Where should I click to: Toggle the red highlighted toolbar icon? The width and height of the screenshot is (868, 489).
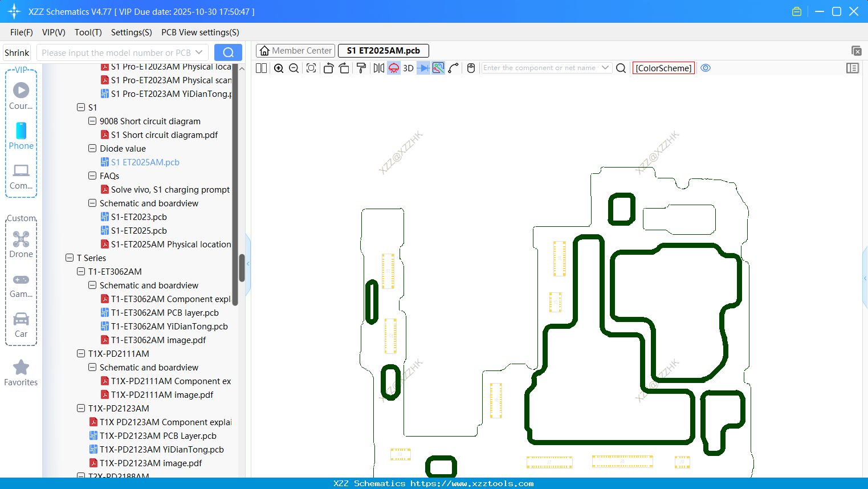pos(394,68)
